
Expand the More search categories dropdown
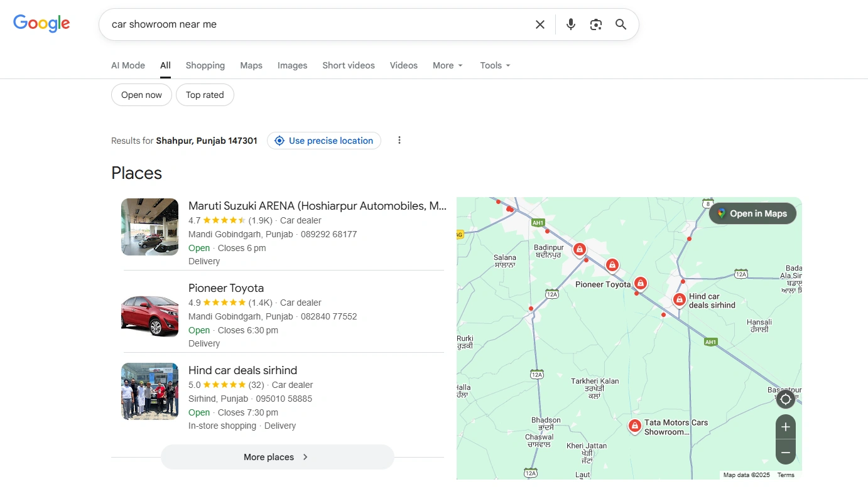[x=447, y=65]
